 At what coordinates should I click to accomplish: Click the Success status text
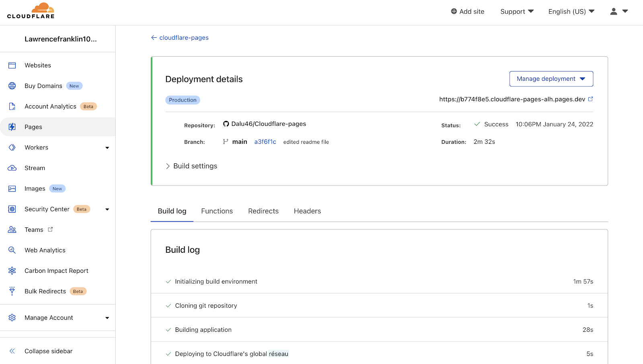[496, 125]
